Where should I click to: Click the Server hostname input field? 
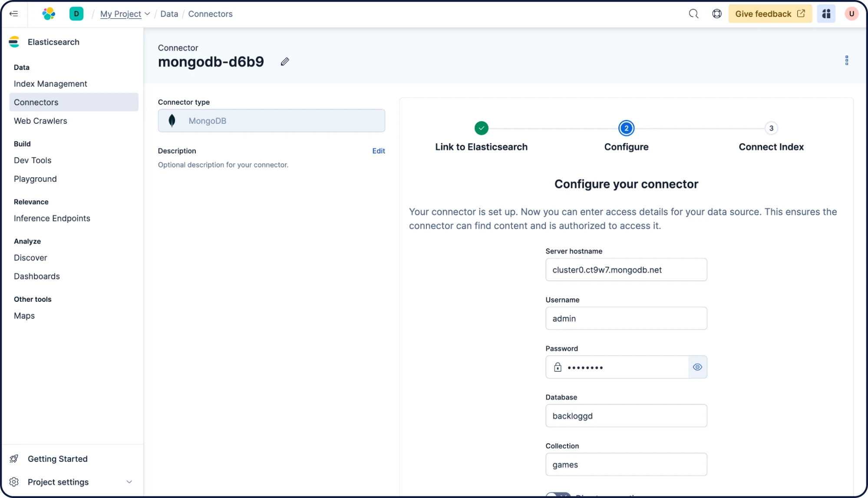pyautogui.click(x=626, y=270)
